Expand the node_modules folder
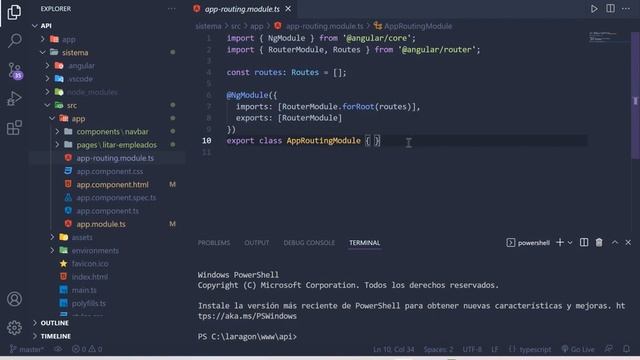 pyautogui.click(x=47, y=92)
